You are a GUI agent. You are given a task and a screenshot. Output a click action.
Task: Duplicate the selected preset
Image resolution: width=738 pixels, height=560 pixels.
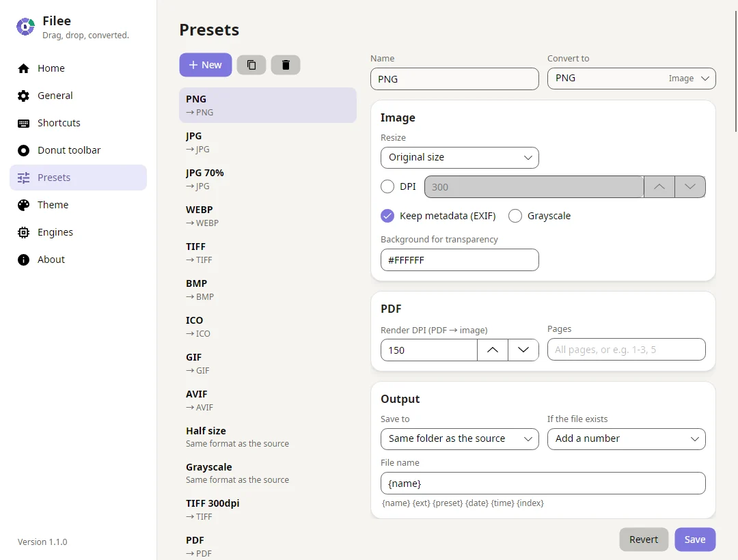point(251,65)
